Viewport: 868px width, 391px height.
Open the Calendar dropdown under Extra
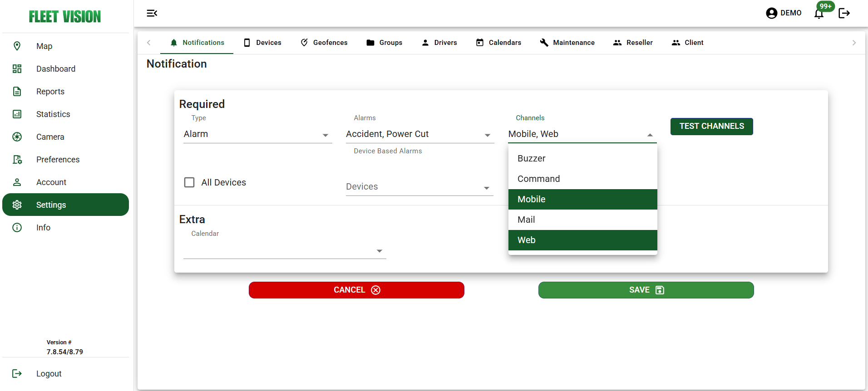pos(285,250)
